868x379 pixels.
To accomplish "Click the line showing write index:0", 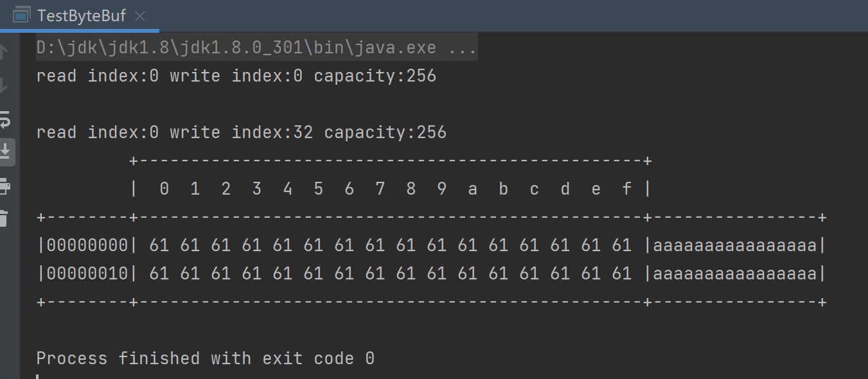I will pos(236,76).
